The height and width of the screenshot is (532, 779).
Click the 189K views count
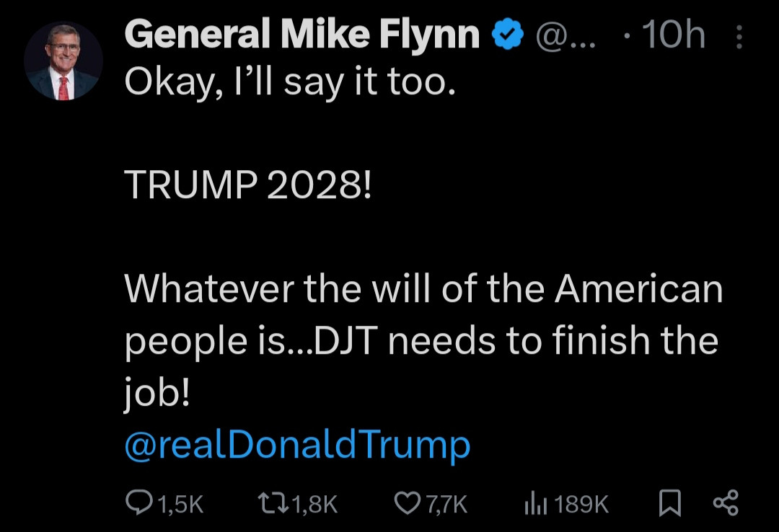click(x=583, y=504)
